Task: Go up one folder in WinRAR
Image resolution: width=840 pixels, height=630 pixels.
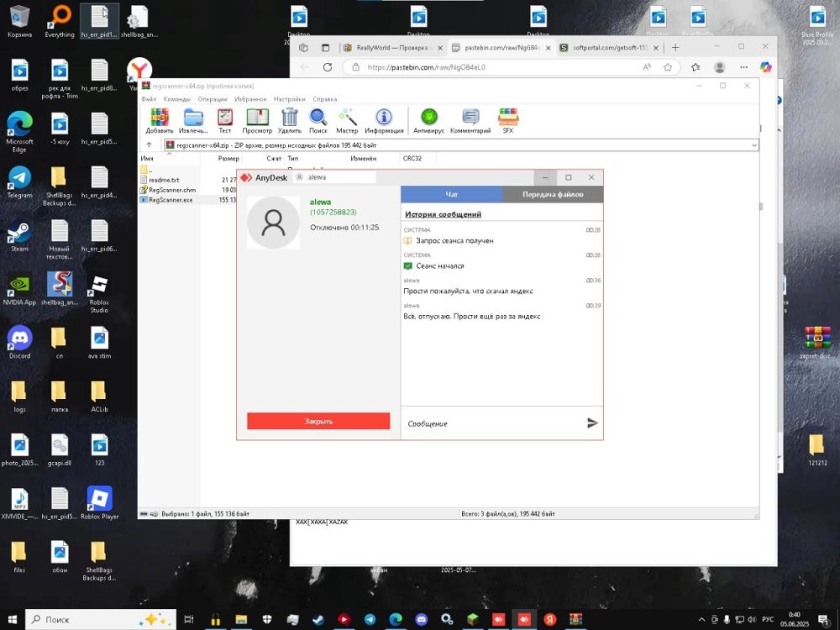Action: (x=149, y=144)
